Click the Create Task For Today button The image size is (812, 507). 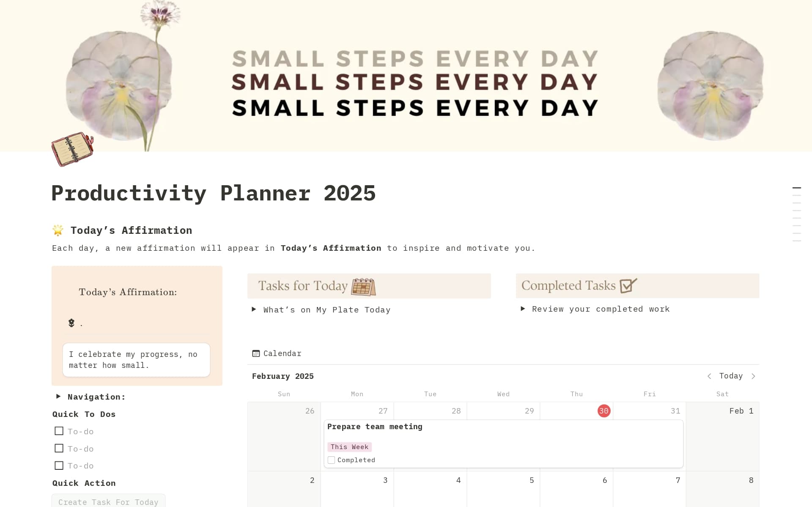(x=108, y=502)
